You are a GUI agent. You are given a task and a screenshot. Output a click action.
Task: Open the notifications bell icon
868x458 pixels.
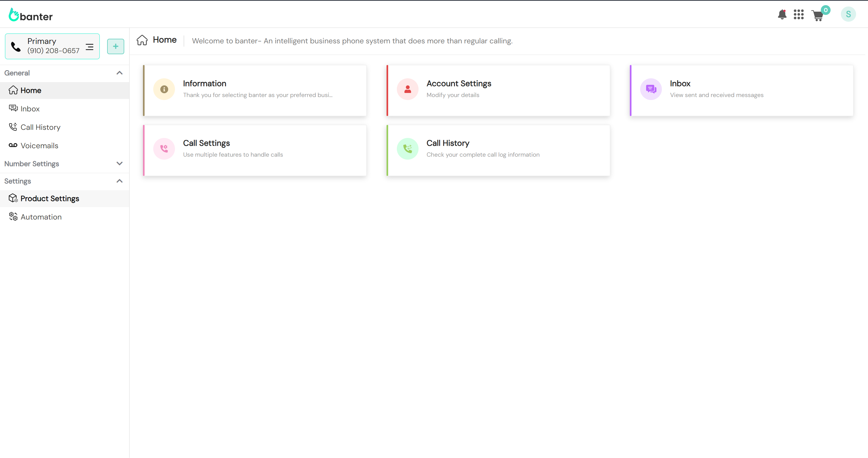point(782,14)
